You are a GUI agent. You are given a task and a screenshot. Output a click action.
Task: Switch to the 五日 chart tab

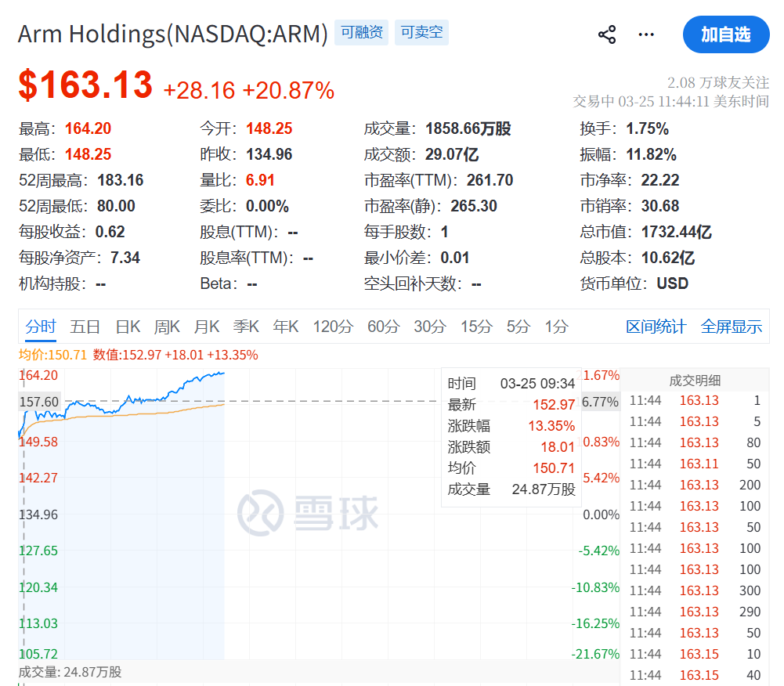[x=85, y=327]
